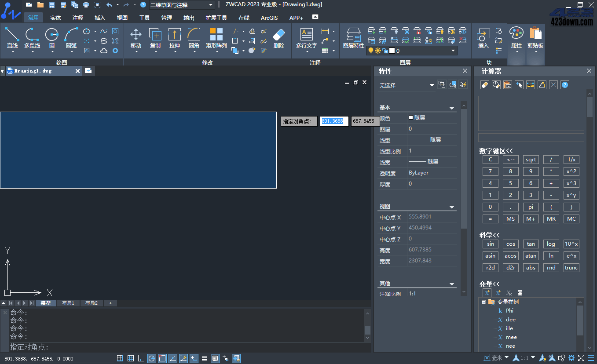Screen dimensions: 597x364
Task: Toggle the layer lightbulb on/off icon
Action: [x=371, y=51]
